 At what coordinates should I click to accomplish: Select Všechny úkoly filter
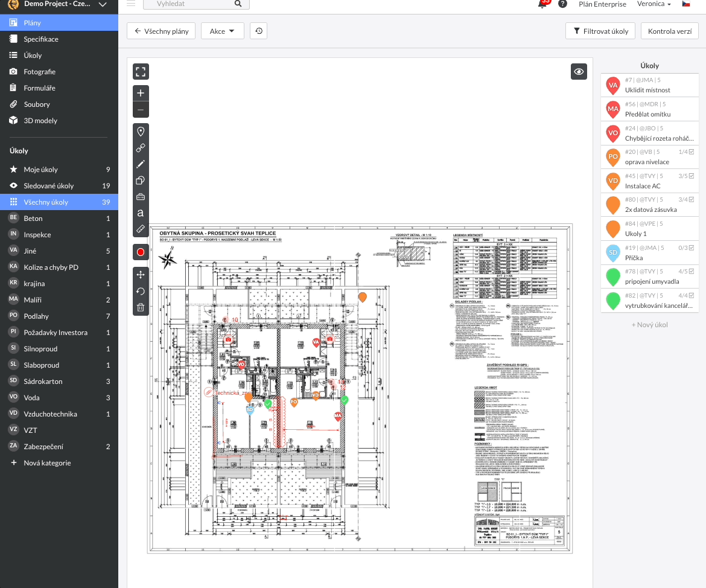coord(59,202)
